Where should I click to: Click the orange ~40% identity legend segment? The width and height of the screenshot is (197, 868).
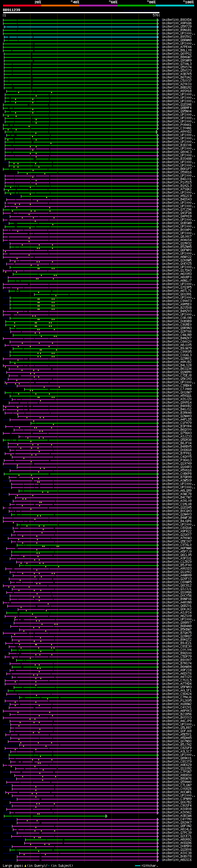(60, 6)
